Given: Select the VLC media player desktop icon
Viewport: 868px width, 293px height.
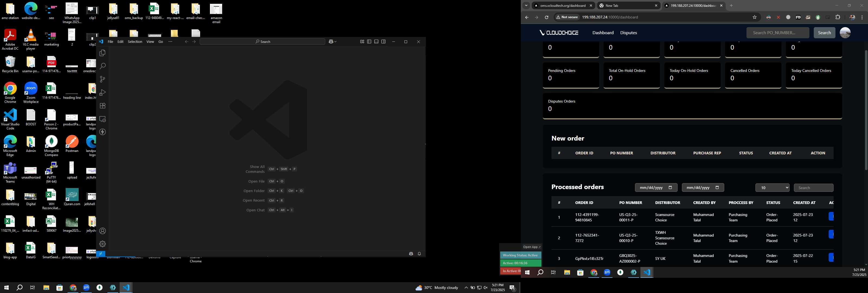Looking at the screenshot, I should point(31,40).
